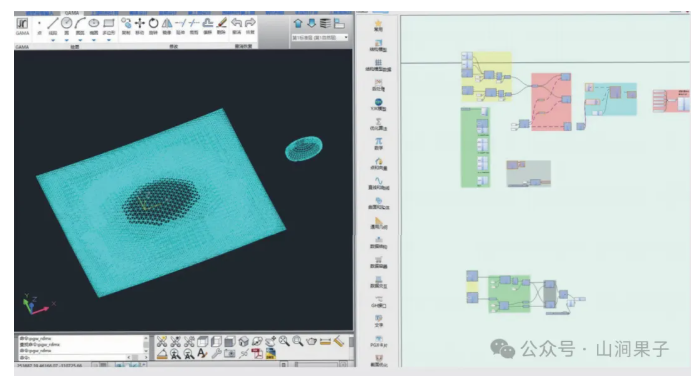Click the up-floor blue arrow button
697x379 pixels.
[298, 23]
